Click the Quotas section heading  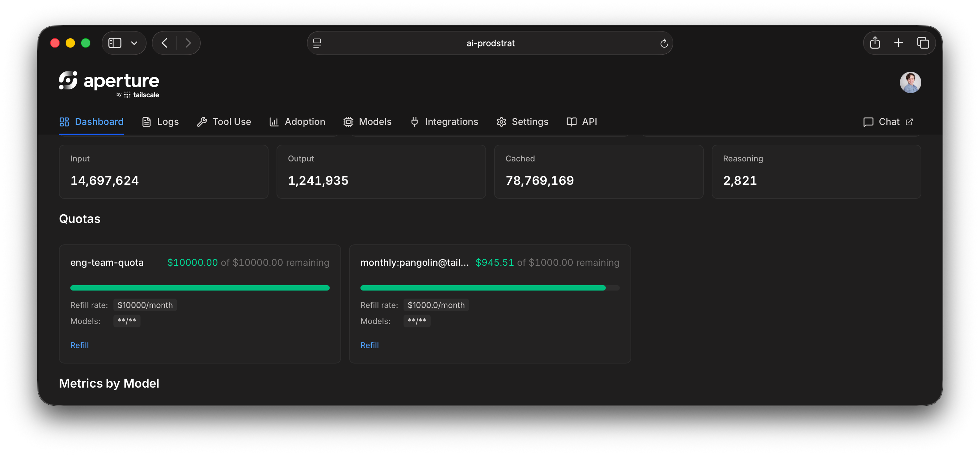80,218
